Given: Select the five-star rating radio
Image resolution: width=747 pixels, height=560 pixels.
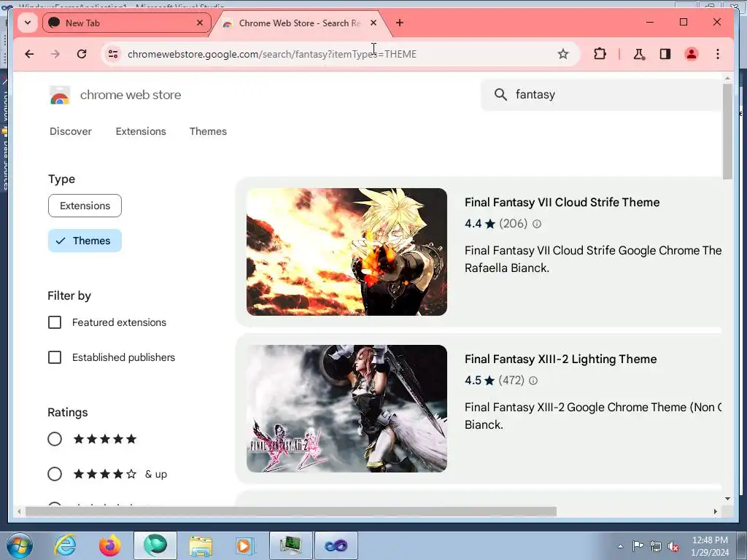Looking at the screenshot, I should [55, 439].
